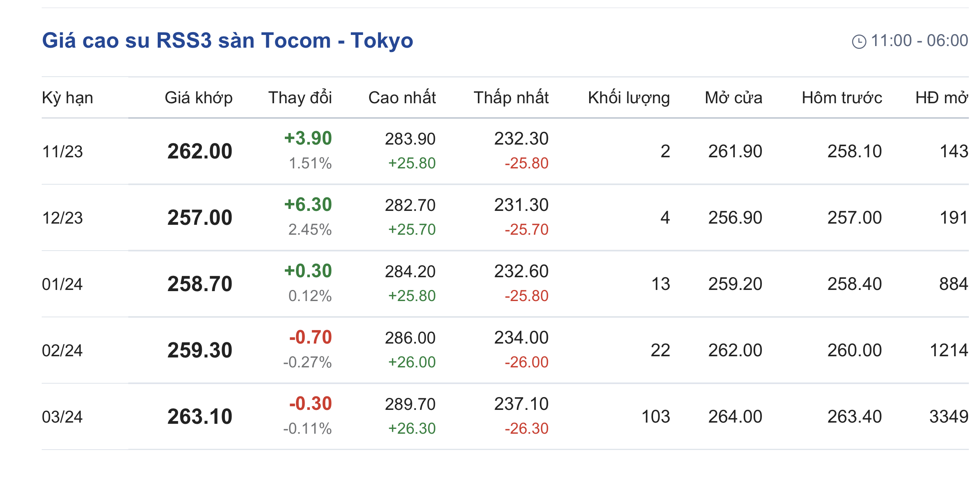Open the 01/24 contract row
Image resolution: width=980 pixels, height=477 pixels.
coord(62,284)
